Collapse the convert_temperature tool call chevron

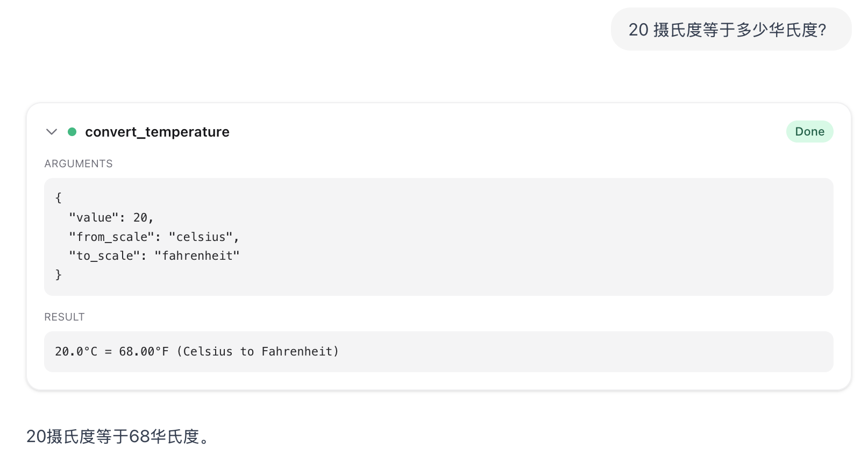52,132
